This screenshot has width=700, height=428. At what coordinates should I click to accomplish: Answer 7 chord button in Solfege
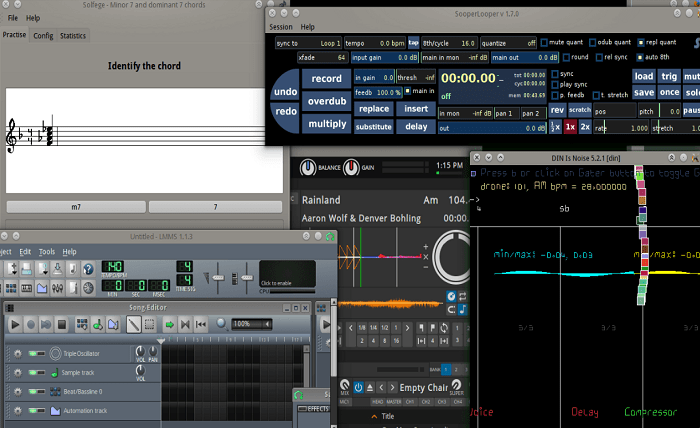click(x=215, y=207)
